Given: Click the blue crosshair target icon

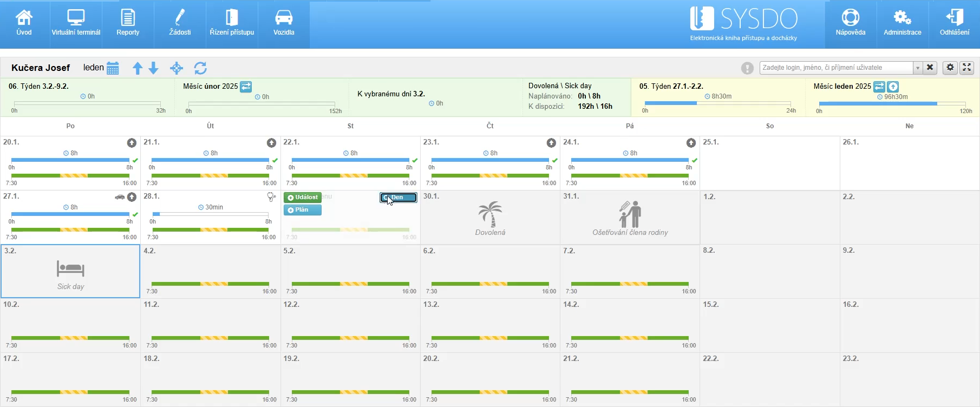Looking at the screenshot, I should [177, 68].
